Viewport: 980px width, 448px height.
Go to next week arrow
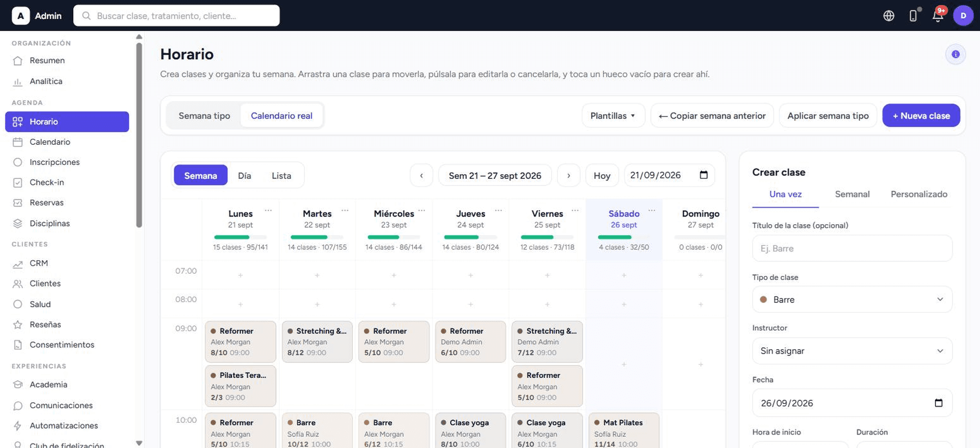tap(568, 175)
